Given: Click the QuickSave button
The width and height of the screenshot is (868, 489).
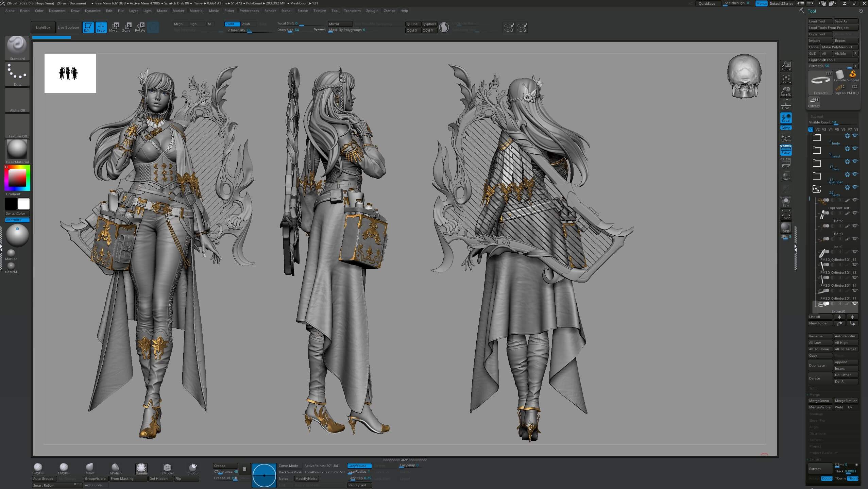Looking at the screenshot, I should (x=707, y=3).
